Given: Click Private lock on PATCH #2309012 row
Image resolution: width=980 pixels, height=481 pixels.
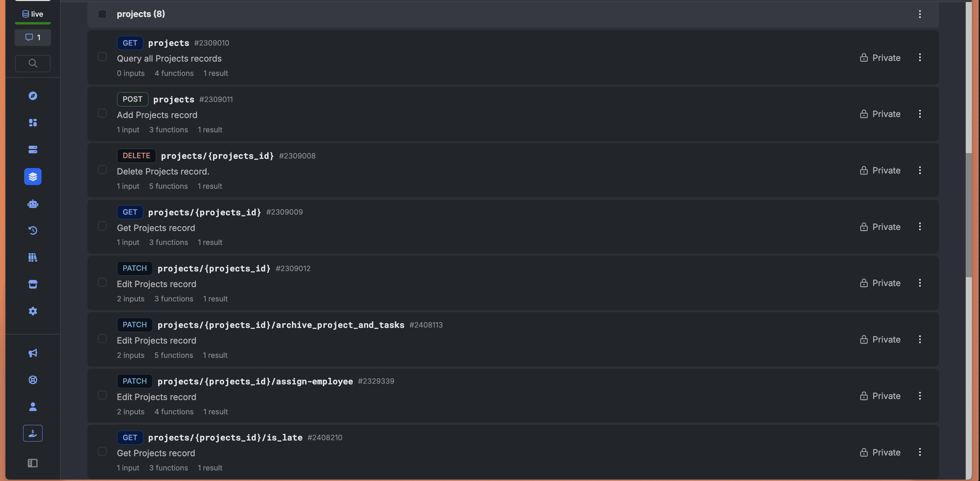Looking at the screenshot, I should tap(880, 283).
